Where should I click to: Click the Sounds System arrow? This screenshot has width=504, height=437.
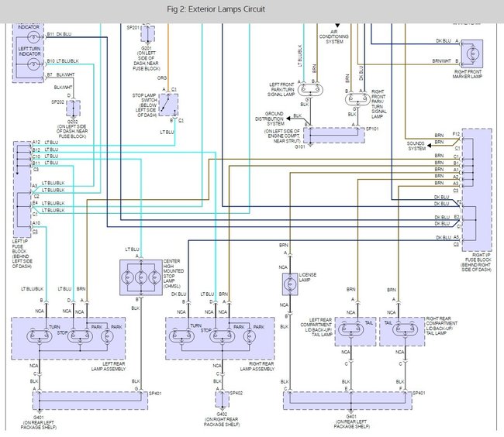pyautogui.click(x=429, y=146)
